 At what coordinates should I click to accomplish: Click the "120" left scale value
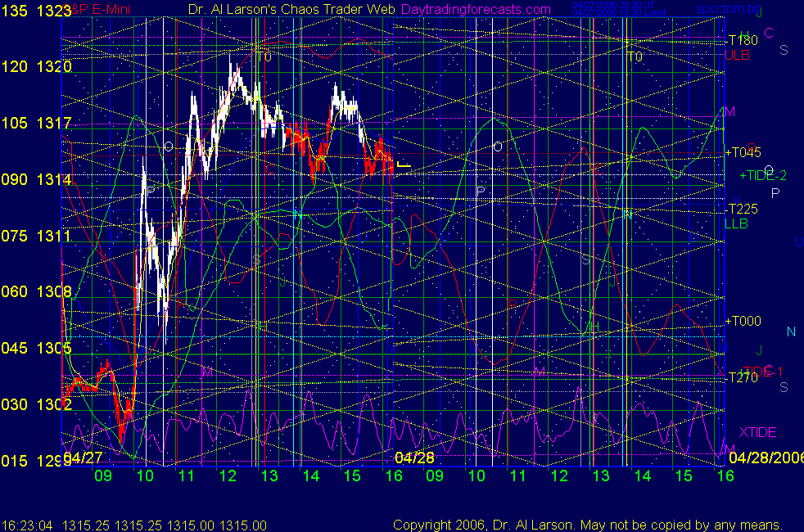14,66
